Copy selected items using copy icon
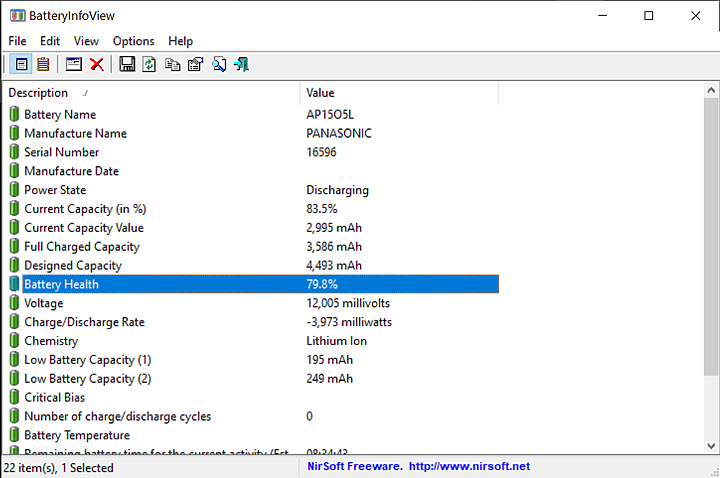720x478 pixels. tap(173, 64)
